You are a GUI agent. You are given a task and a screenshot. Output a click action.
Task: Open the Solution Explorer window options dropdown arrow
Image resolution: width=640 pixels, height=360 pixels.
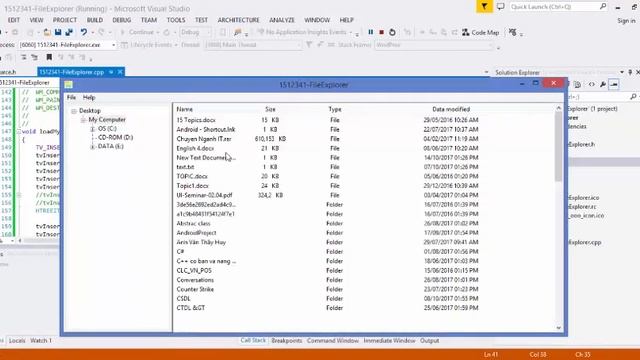pyautogui.click(x=622, y=72)
